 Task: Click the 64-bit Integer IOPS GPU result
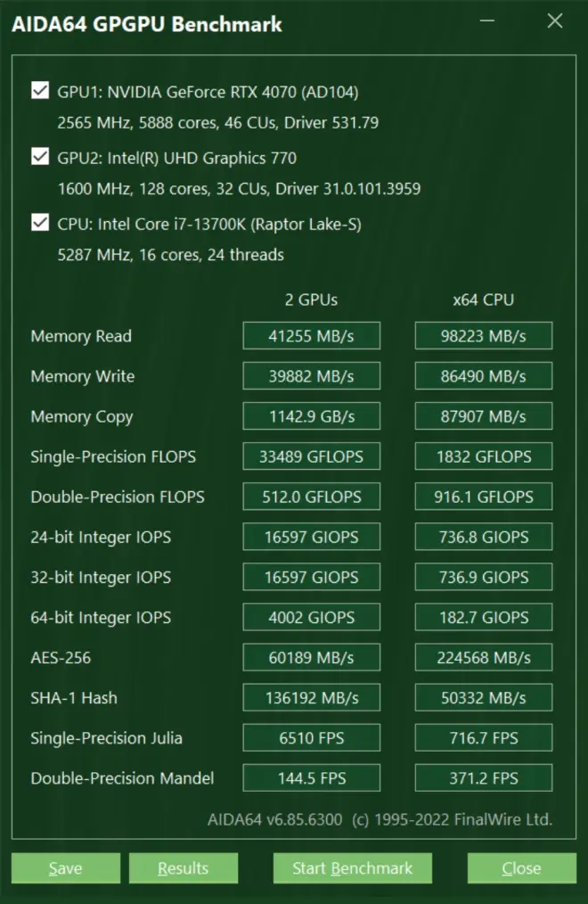[311, 618]
